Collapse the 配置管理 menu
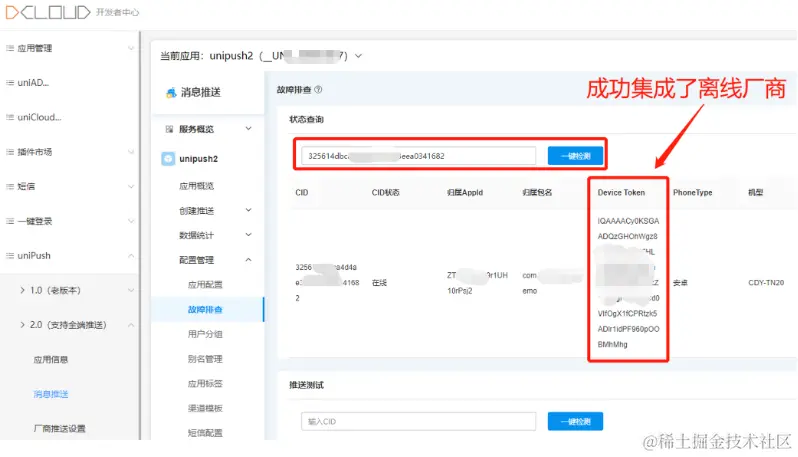 [248, 260]
